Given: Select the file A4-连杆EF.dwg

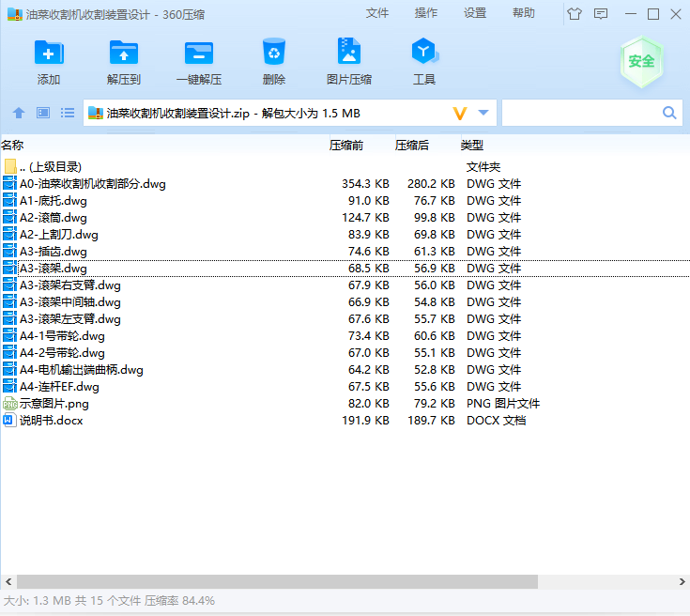Looking at the screenshot, I should [x=59, y=387].
